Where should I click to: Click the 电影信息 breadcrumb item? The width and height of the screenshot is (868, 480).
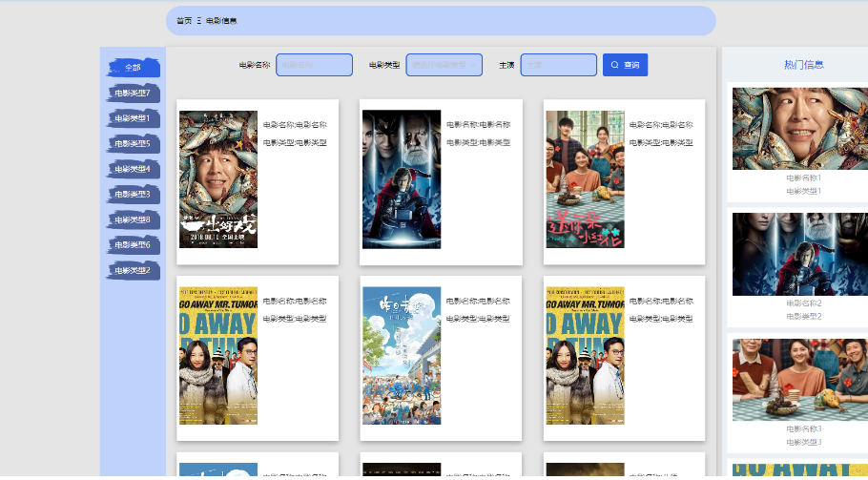point(221,21)
